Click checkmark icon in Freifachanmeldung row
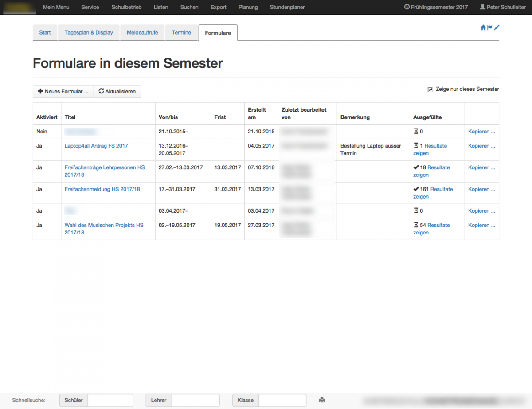 pyautogui.click(x=416, y=189)
